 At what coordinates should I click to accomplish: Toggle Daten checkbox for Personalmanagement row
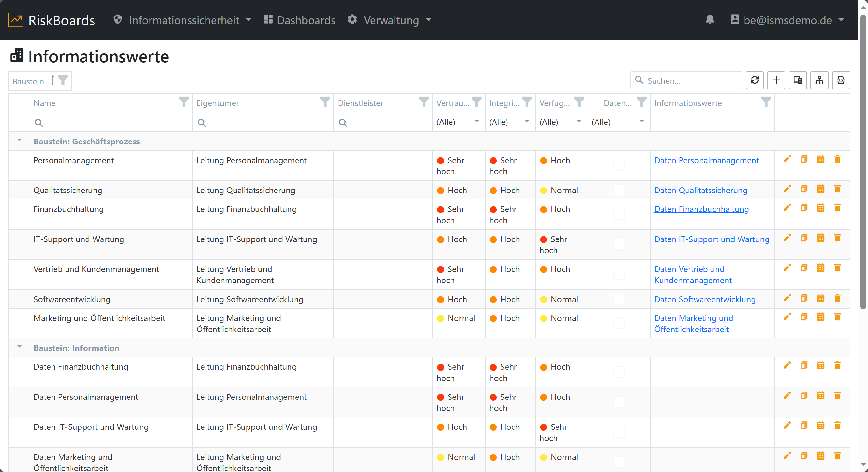point(619,165)
